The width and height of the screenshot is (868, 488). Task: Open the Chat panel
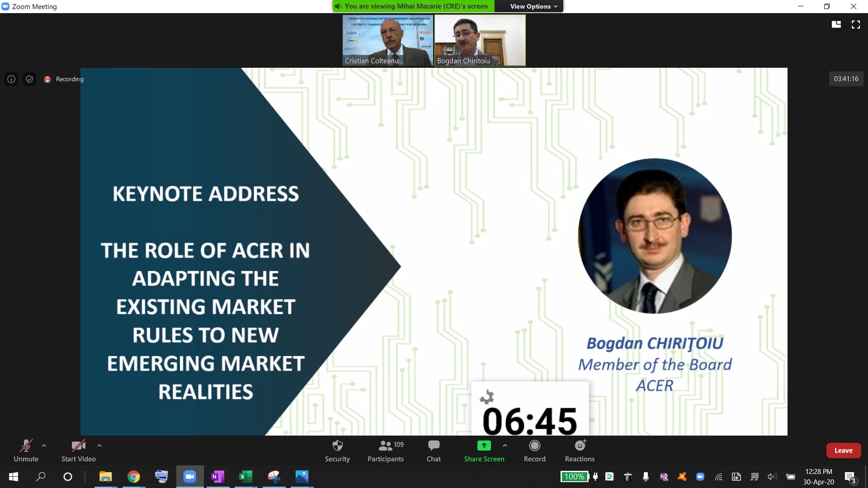pyautogui.click(x=434, y=450)
